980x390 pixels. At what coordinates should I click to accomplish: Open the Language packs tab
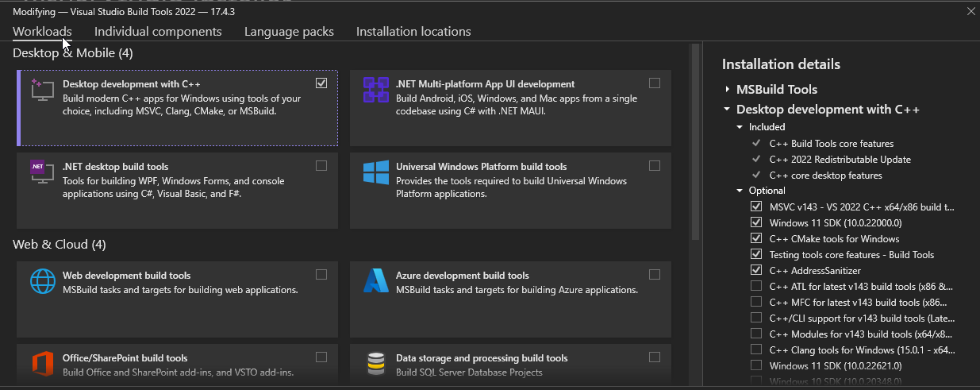[289, 32]
